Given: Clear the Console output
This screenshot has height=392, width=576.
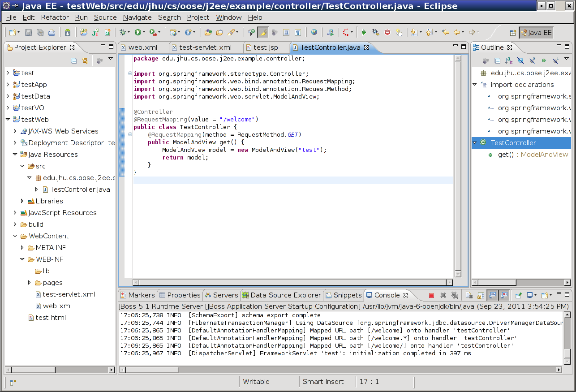Looking at the screenshot, I should (469, 295).
